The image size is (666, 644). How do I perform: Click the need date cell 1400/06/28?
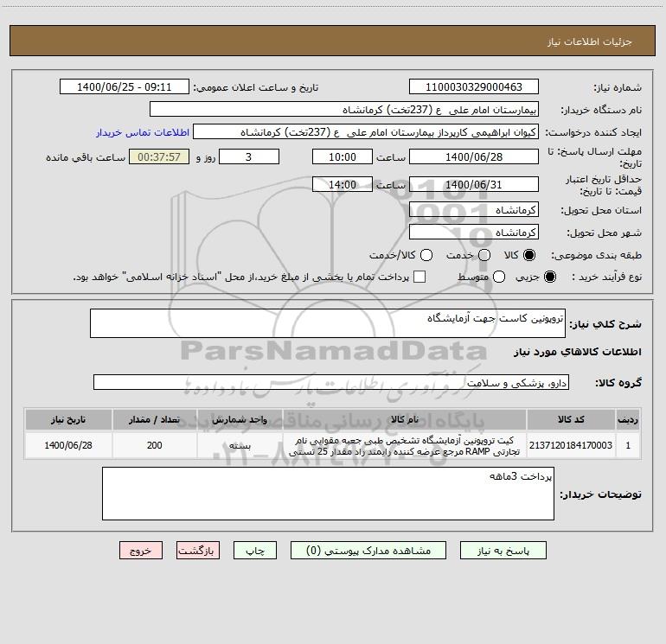tap(68, 445)
